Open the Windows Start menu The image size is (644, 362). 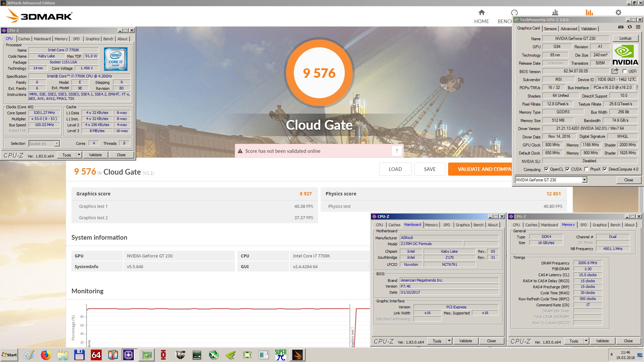pos(9,355)
